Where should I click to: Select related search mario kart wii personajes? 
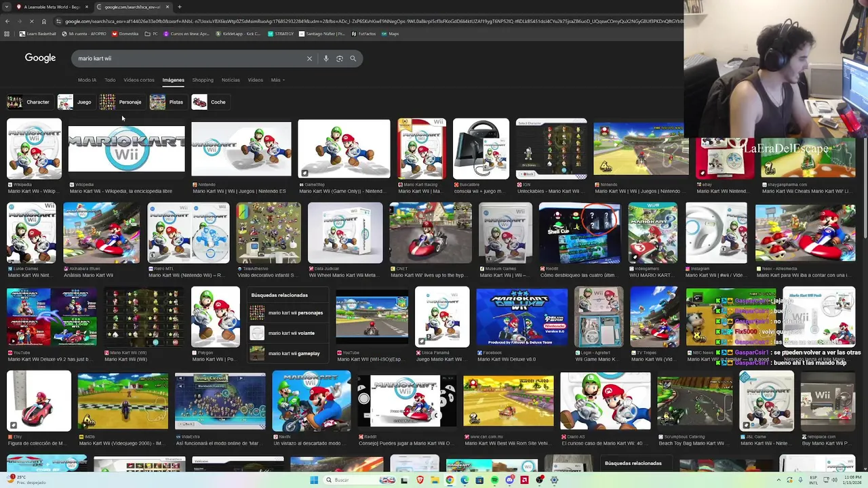(288, 313)
